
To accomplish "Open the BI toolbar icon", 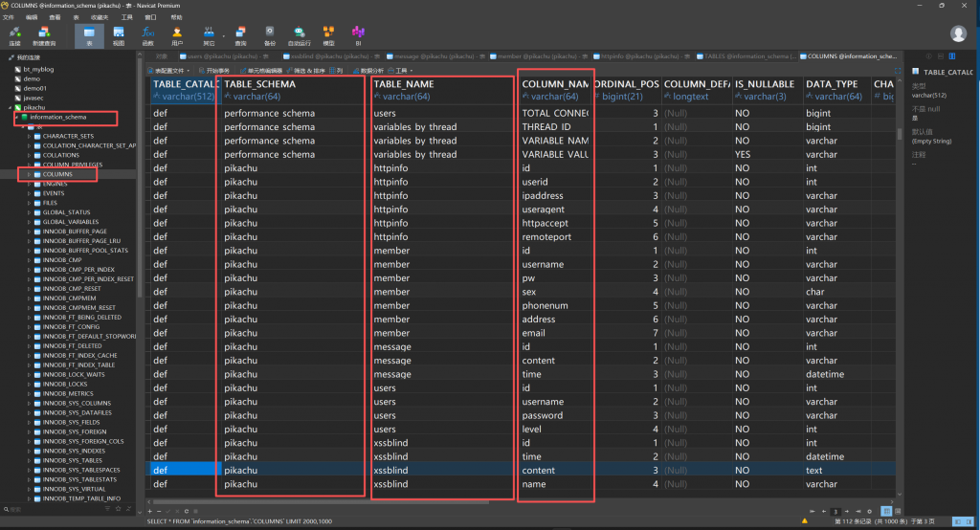I will click(x=358, y=34).
